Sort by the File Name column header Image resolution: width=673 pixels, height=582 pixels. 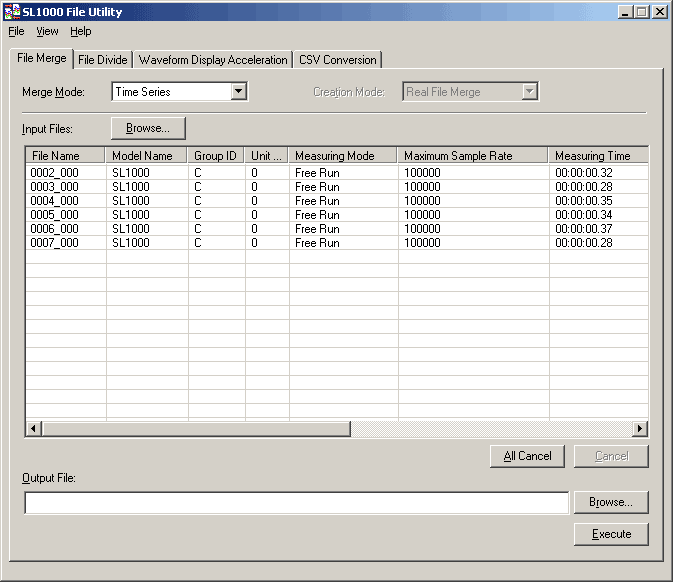pos(65,155)
